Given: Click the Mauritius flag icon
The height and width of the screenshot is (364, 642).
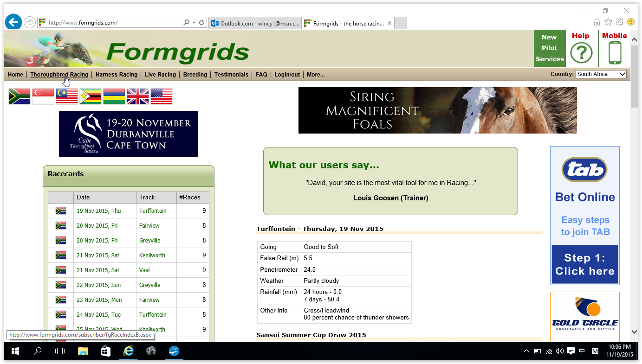Looking at the screenshot, I should click(x=114, y=96).
